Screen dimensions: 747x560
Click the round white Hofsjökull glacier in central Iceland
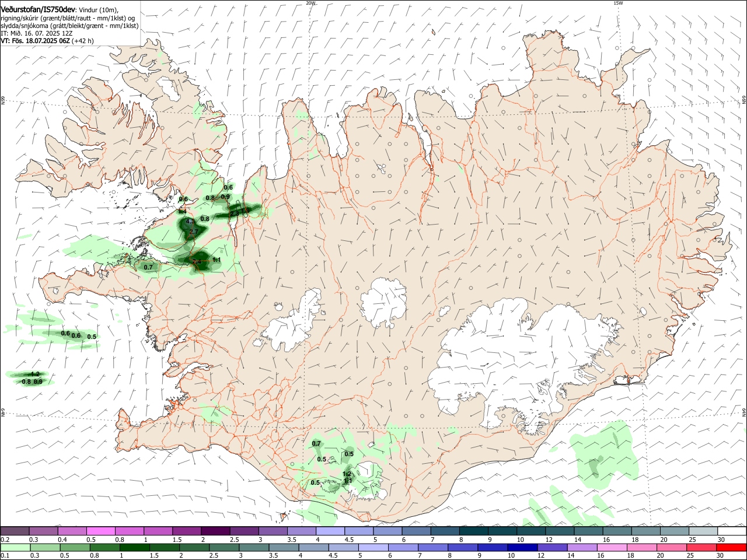click(x=384, y=302)
